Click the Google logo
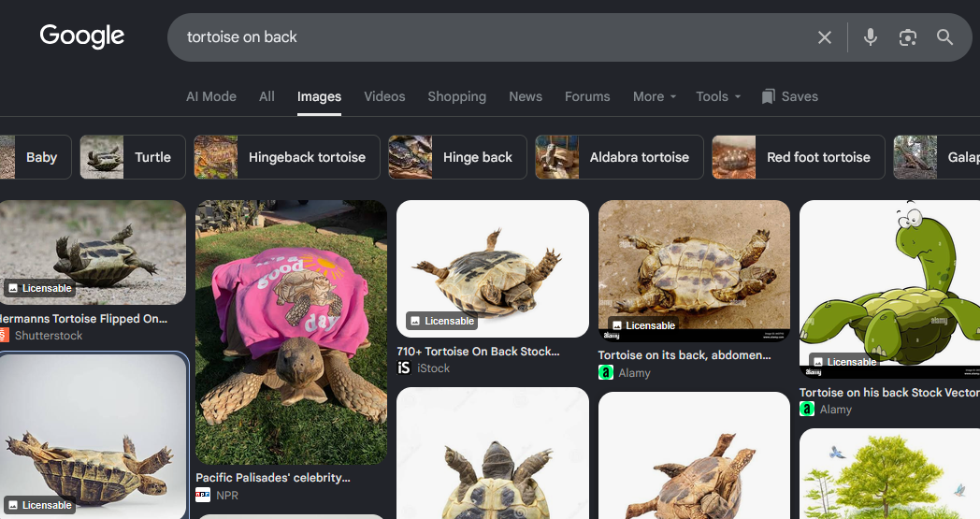 (82, 36)
